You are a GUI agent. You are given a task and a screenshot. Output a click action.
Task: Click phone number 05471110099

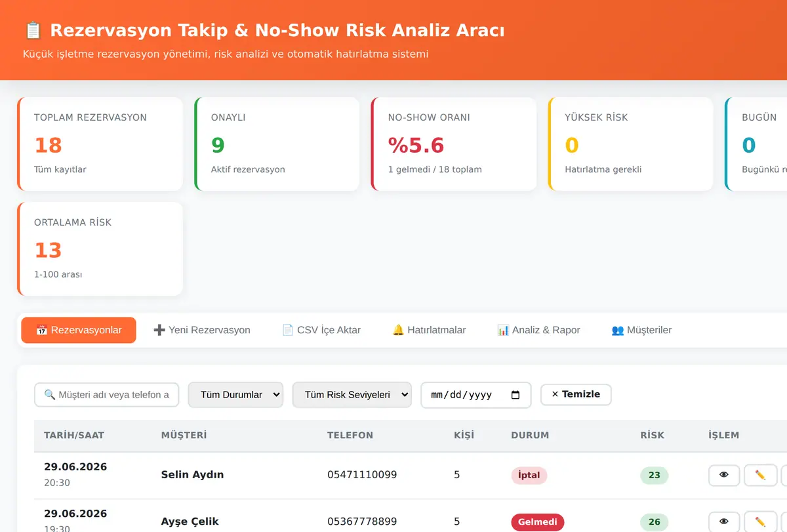tap(362, 475)
